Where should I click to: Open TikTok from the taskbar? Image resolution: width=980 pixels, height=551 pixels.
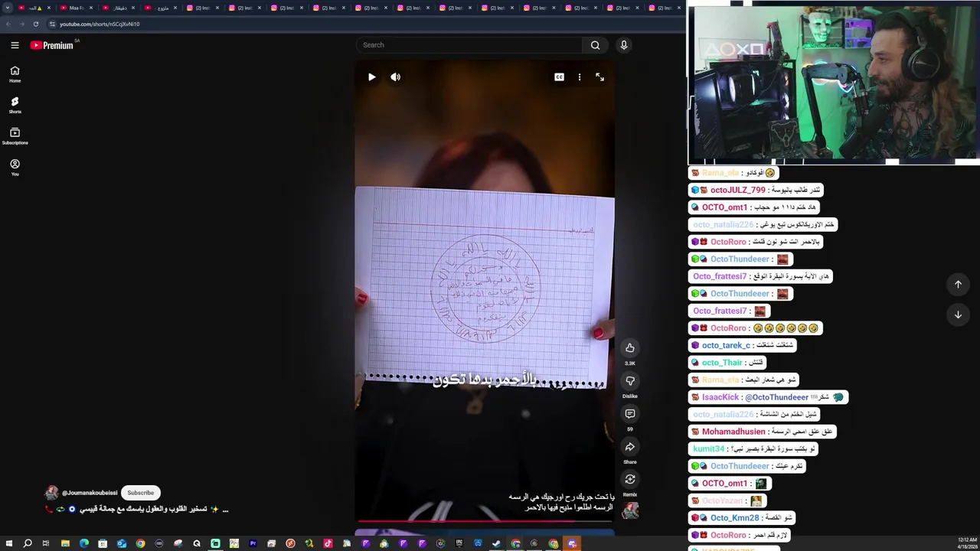tap(328, 543)
